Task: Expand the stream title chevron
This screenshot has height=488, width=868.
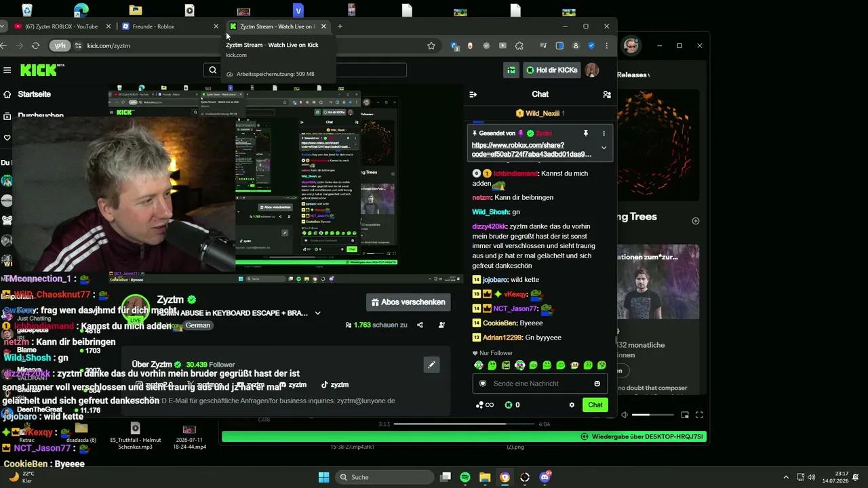Action: pyautogui.click(x=317, y=313)
